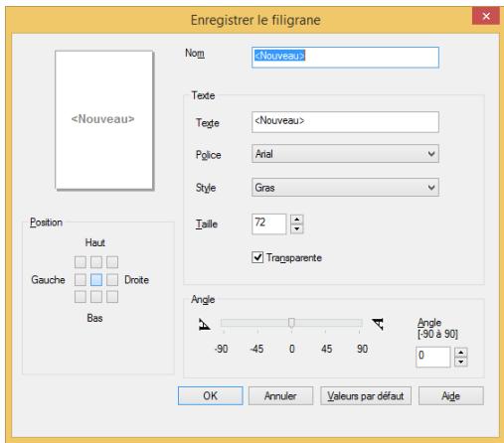Select the bottom-right position box

[112, 297]
